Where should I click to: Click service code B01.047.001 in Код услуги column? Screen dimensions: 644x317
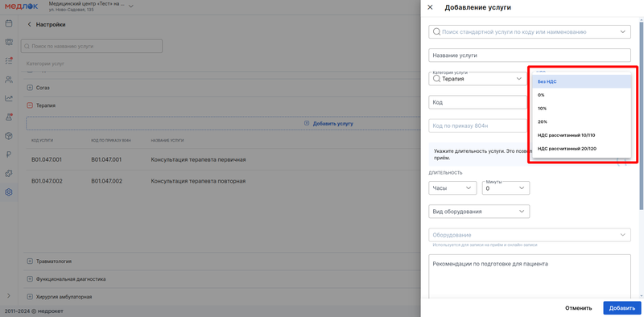47,160
